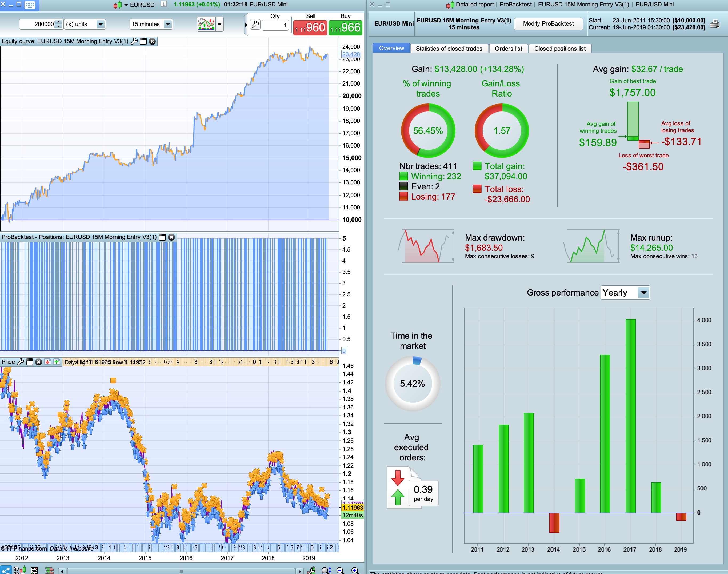Expand the Yearly gross performance dropdown
This screenshot has width=728, height=574.
pyautogui.click(x=643, y=293)
